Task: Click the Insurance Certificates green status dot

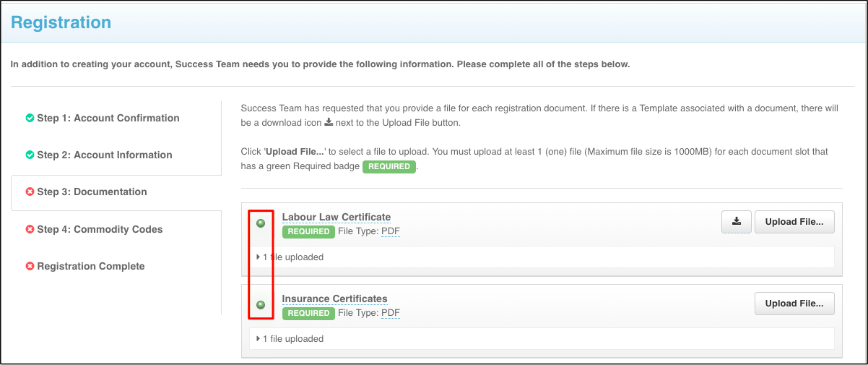Action: [x=261, y=305]
